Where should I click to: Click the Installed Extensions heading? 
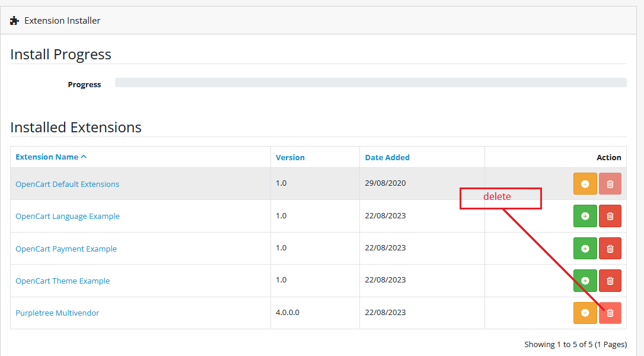75,128
